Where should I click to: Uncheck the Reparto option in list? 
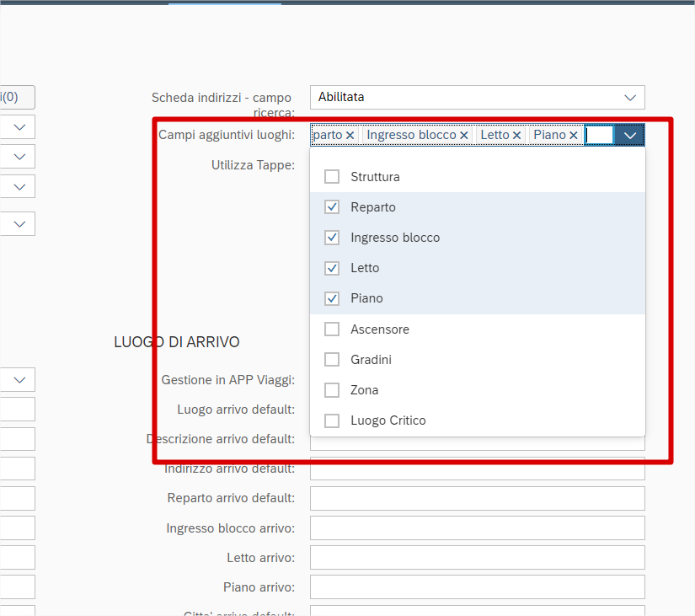[332, 207]
